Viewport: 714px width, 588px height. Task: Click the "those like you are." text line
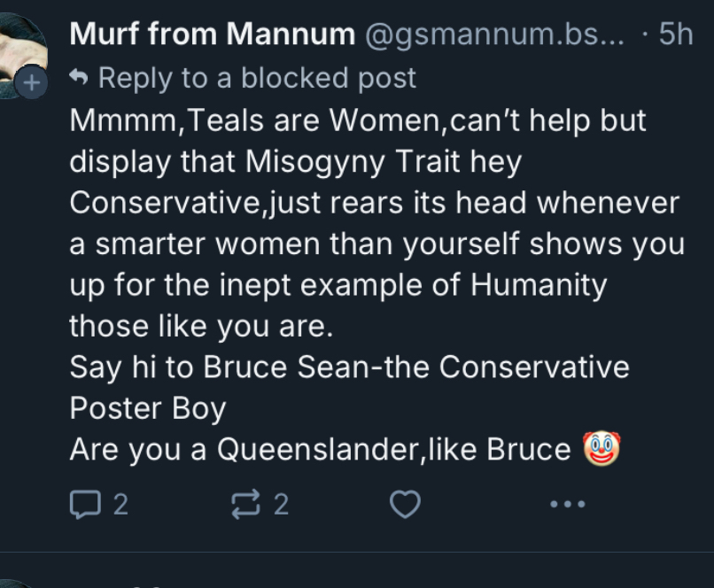201,326
